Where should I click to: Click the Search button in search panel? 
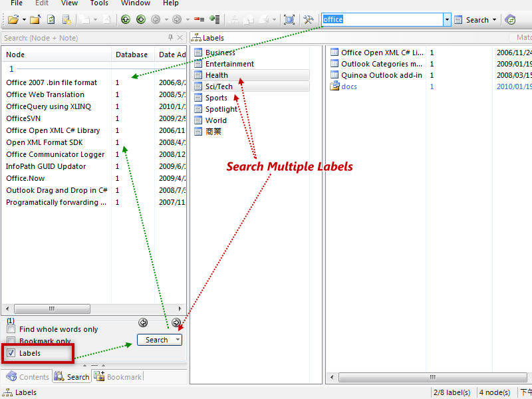(x=156, y=340)
